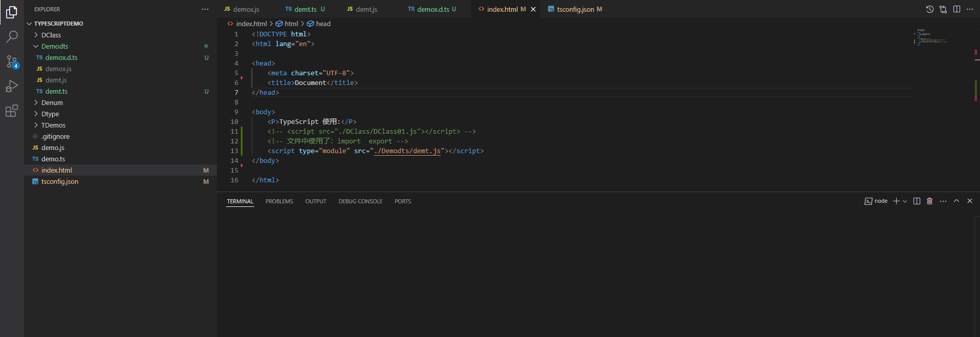980x337 pixels.
Task: Split the editor to the right
Action: tap(956, 9)
